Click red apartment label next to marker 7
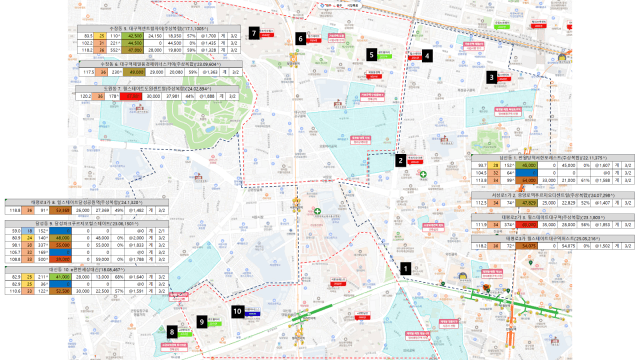Screen dimensions: 640x360 [x=266, y=33]
